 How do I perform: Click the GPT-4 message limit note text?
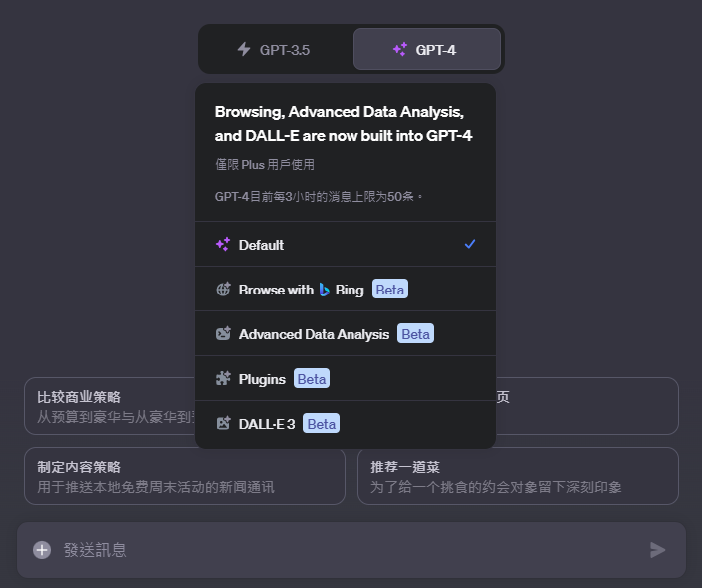click(x=319, y=197)
